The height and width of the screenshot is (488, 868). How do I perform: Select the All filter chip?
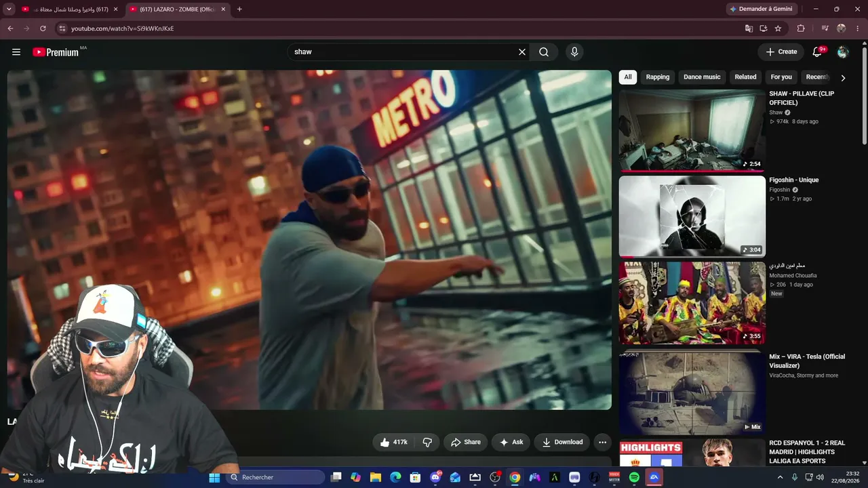click(x=628, y=77)
